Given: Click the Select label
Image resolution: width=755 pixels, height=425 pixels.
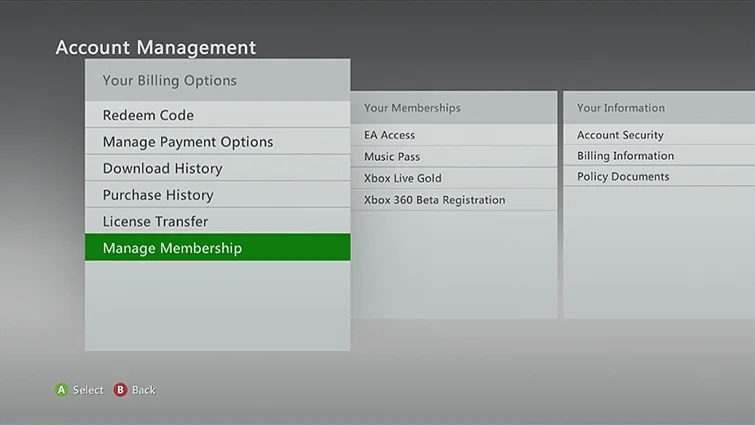Looking at the screenshot, I should click(x=88, y=390).
